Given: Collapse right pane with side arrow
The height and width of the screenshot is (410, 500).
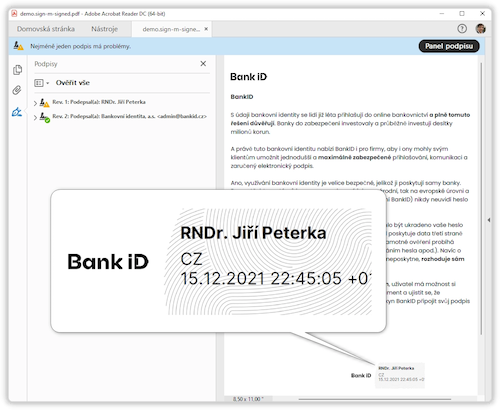Looking at the screenshot, I should 489,220.
